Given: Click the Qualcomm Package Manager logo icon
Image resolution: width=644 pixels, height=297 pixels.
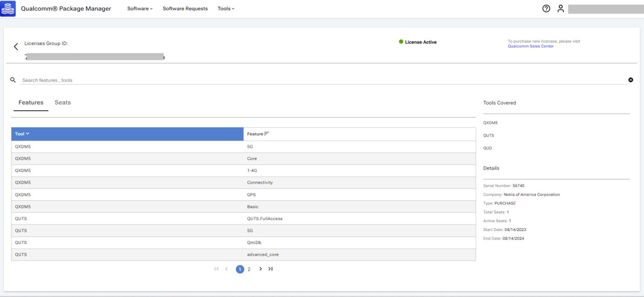Looking at the screenshot, I should click(9, 8).
